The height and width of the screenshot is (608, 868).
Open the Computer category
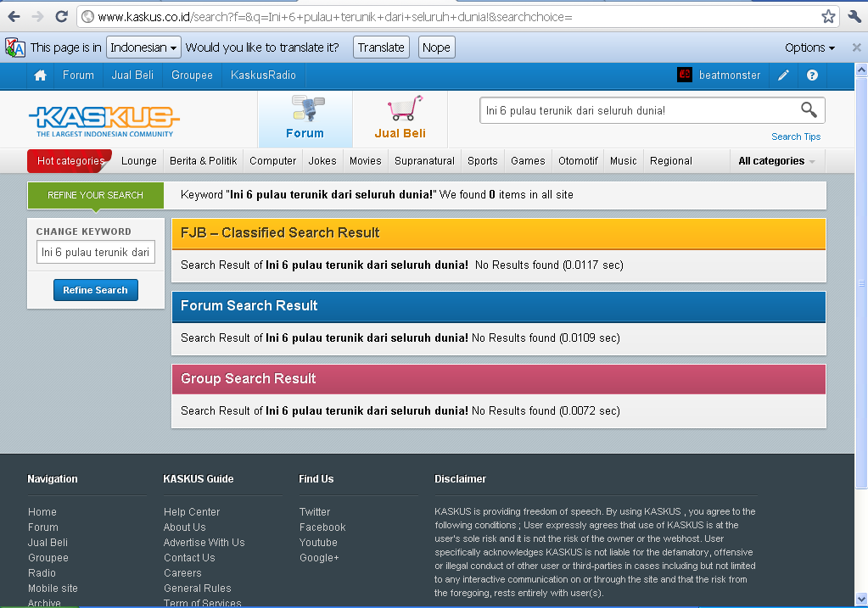tap(273, 161)
